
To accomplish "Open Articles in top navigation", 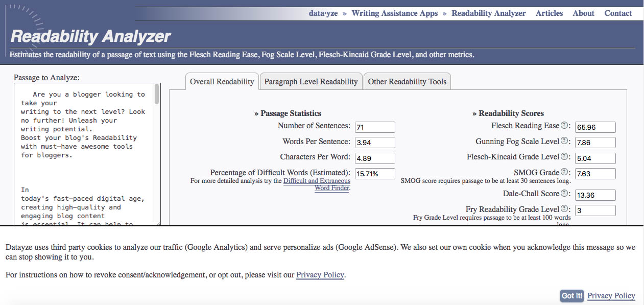I will 550,13.
